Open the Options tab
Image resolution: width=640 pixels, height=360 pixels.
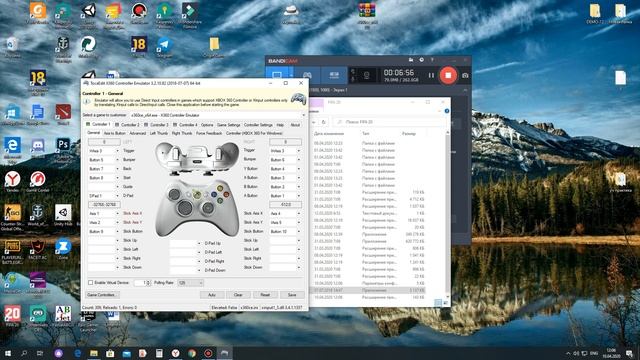[207, 124]
